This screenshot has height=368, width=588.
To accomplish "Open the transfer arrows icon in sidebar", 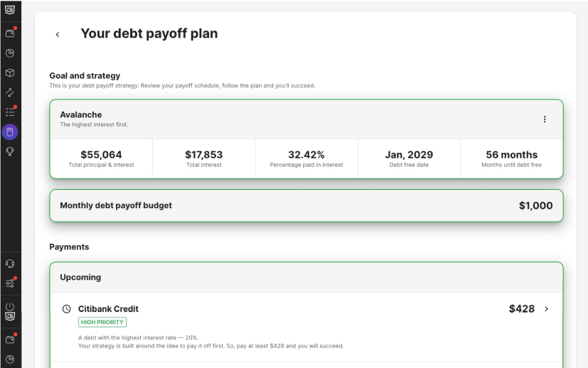I will [x=10, y=92].
